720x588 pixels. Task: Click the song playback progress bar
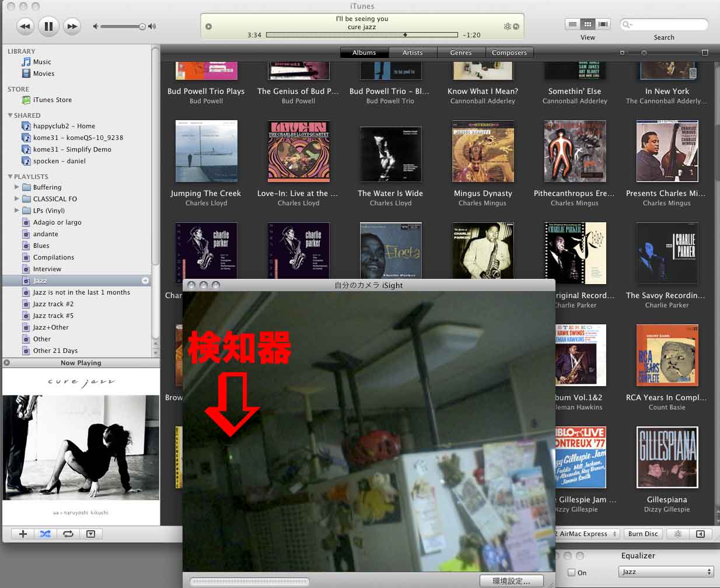click(x=362, y=35)
